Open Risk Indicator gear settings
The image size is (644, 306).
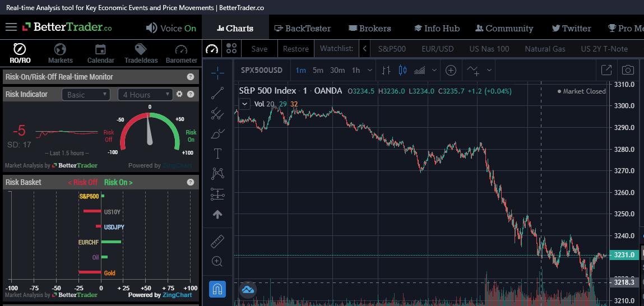pyautogui.click(x=179, y=94)
